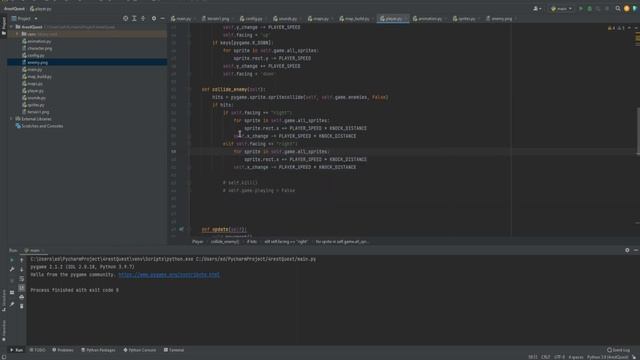Toggle scroll to end in Run console
The width and height of the screenshot is (640, 360).
coord(22,288)
